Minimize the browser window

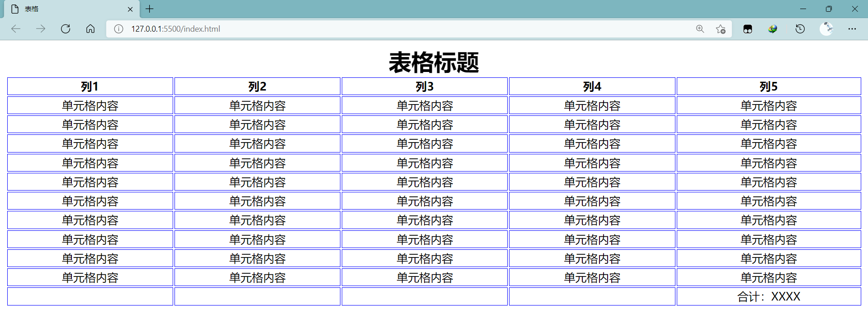[x=803, y=9]
